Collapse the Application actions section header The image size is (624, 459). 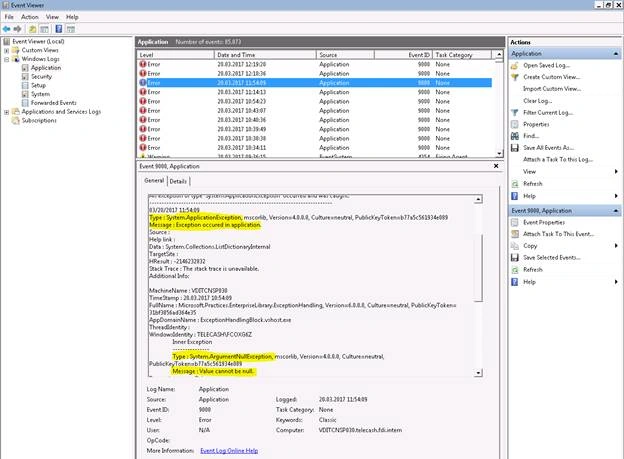coord(616,54)
